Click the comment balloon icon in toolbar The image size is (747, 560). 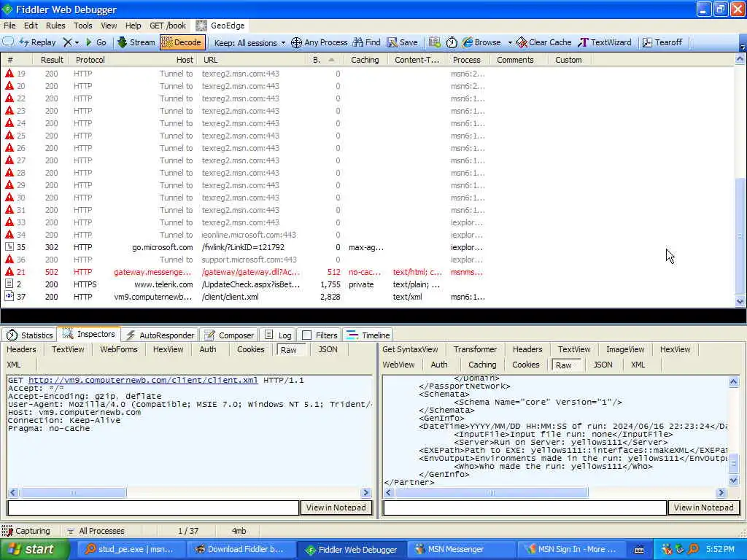pyautogui.click(x=8, y=42)
